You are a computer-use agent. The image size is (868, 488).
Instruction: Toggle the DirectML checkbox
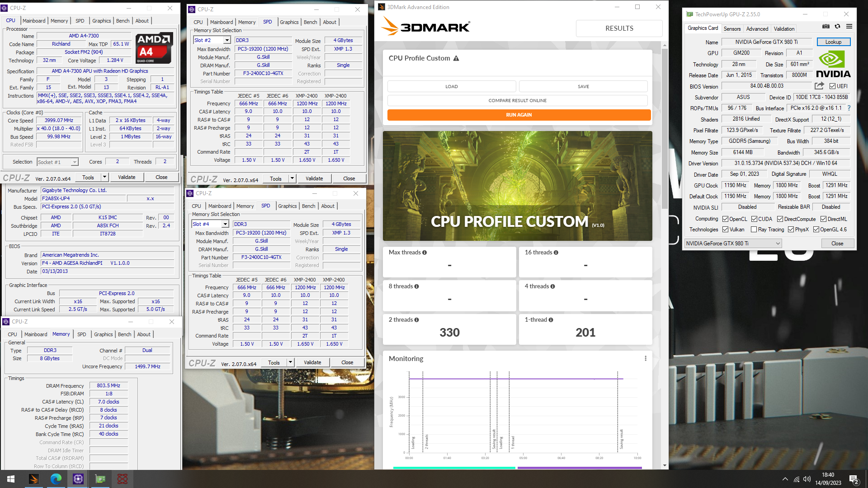(x=823, y=219)
